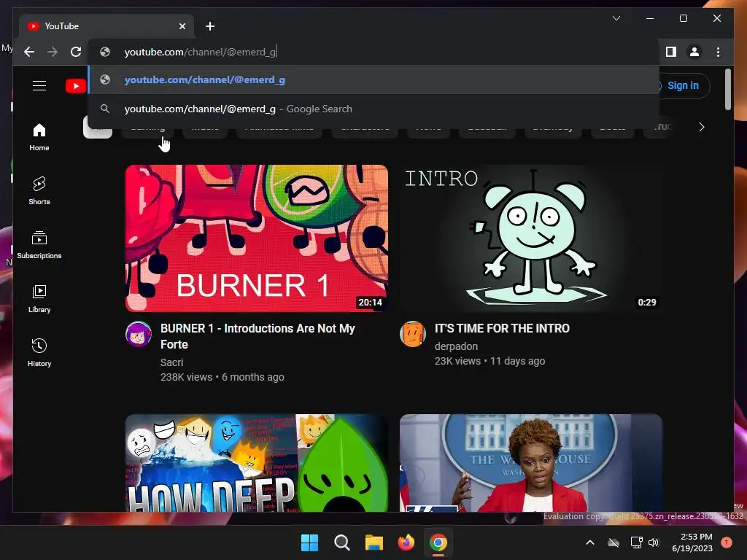Open the Windows Start menu

coord(309,542)
